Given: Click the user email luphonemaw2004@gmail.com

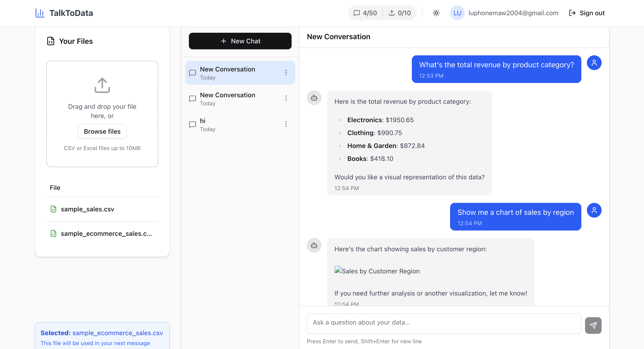Looking at the screenshot, I should coord(513,13).
